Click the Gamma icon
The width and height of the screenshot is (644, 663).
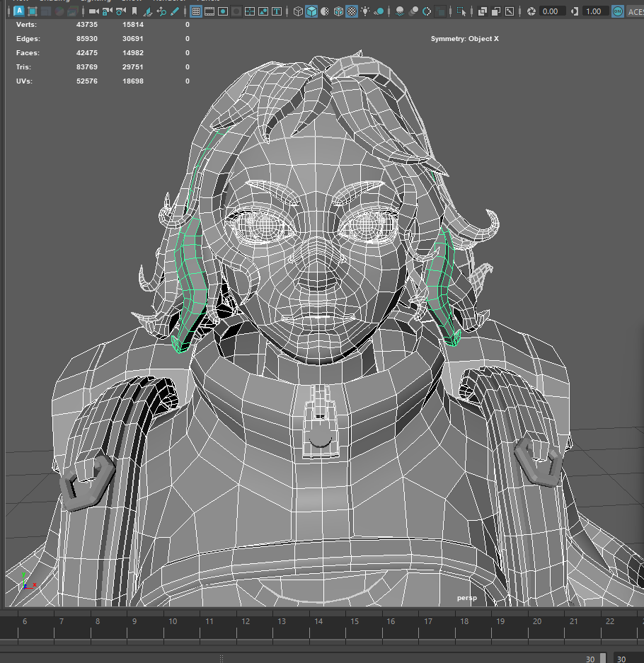pos(574,11)
